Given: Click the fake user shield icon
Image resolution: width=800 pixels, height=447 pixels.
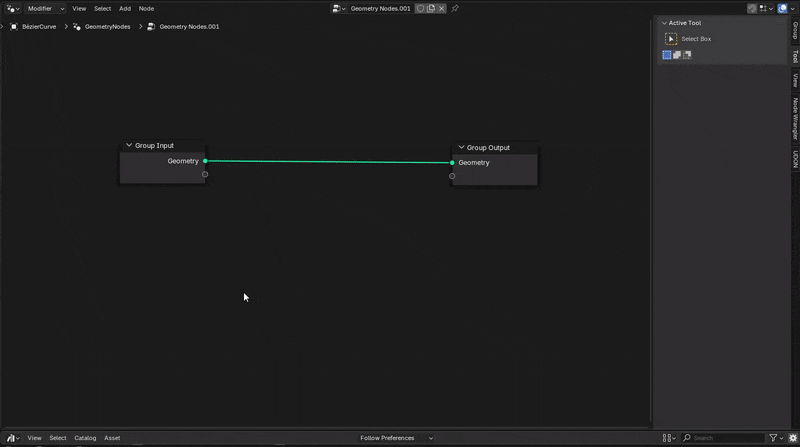Looking at the screenshot, I should click(421, 8).
